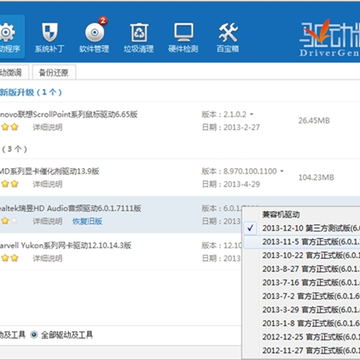Choose 2013-7-2 官方正式版 version
The height and width of the screenshot is (360, 360).
click(x=302, y=296)
